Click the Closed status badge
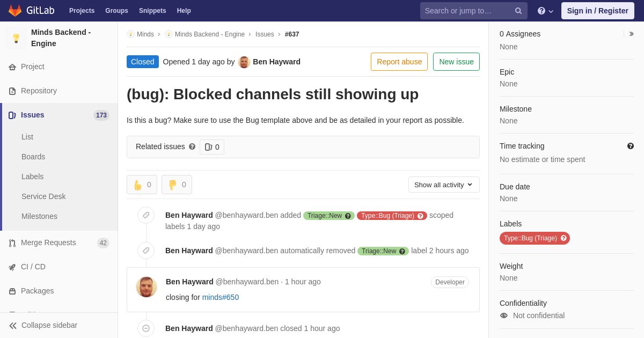This screenshot has height=338, width=644. [x=143, y=62]
